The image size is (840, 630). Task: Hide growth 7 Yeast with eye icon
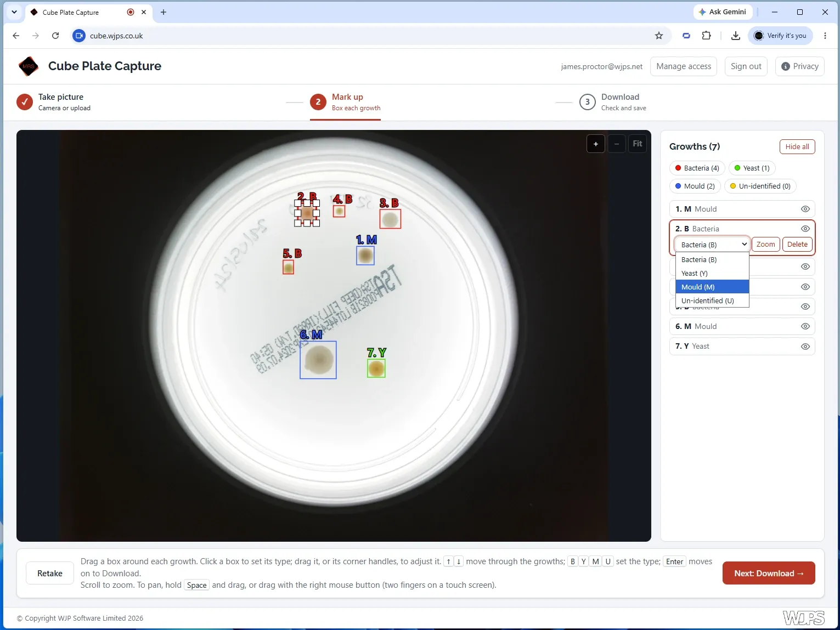coord(805,347)
